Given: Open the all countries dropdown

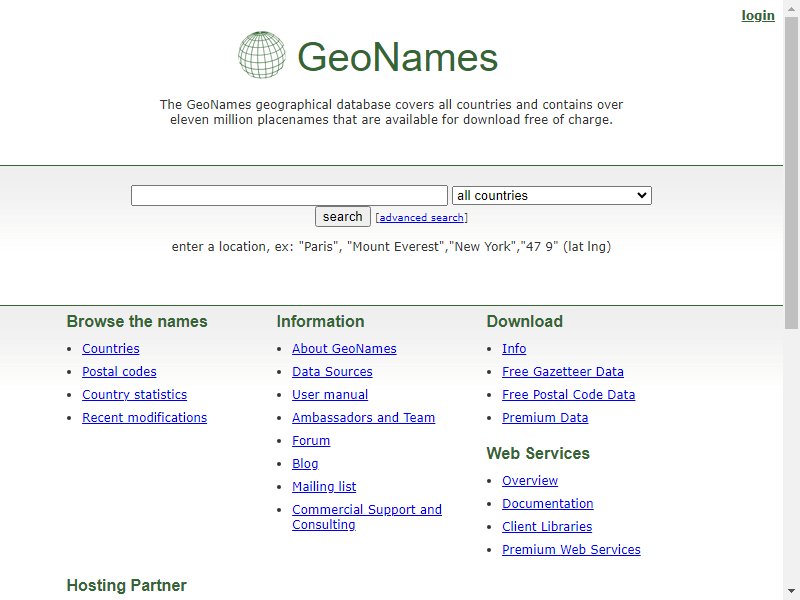Looking at the screenshot, I should coord(552,195).
